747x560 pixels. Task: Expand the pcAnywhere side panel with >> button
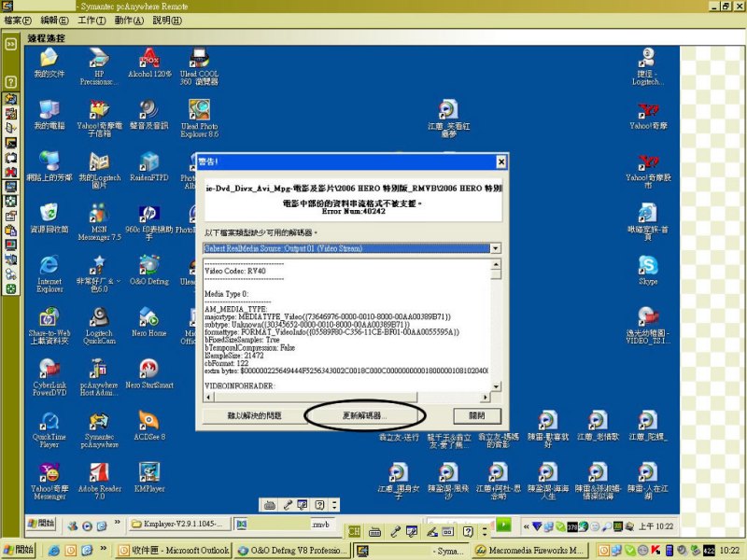point(10,44)
